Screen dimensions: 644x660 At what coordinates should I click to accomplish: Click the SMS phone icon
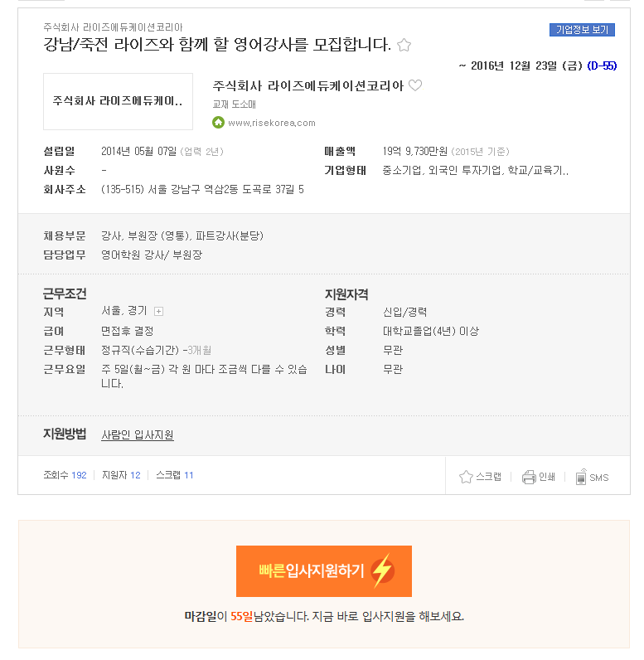pyautogui.click(x=581, y=477)
